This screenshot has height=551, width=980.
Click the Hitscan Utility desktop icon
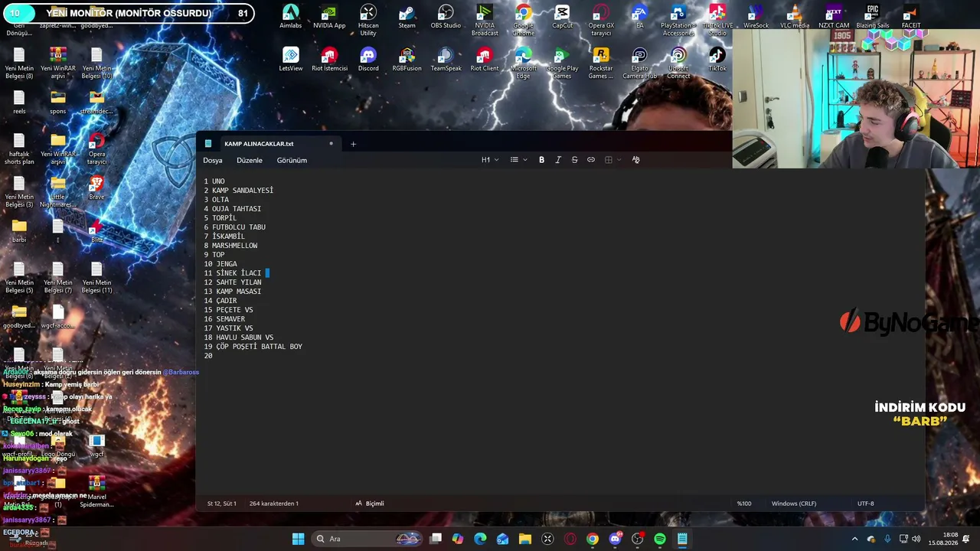368,20
